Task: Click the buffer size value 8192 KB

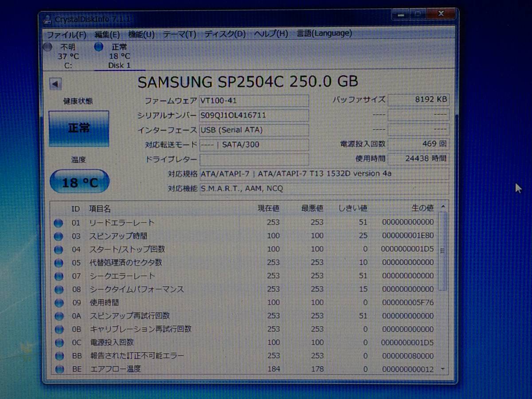Action: (419, 100)
